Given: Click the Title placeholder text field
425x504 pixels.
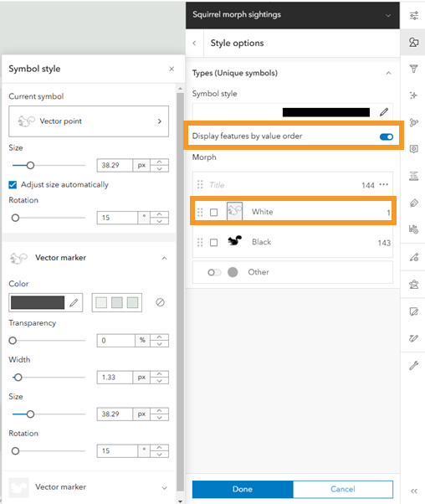Looking at the screenshot, I should click(x=217, y=185).
